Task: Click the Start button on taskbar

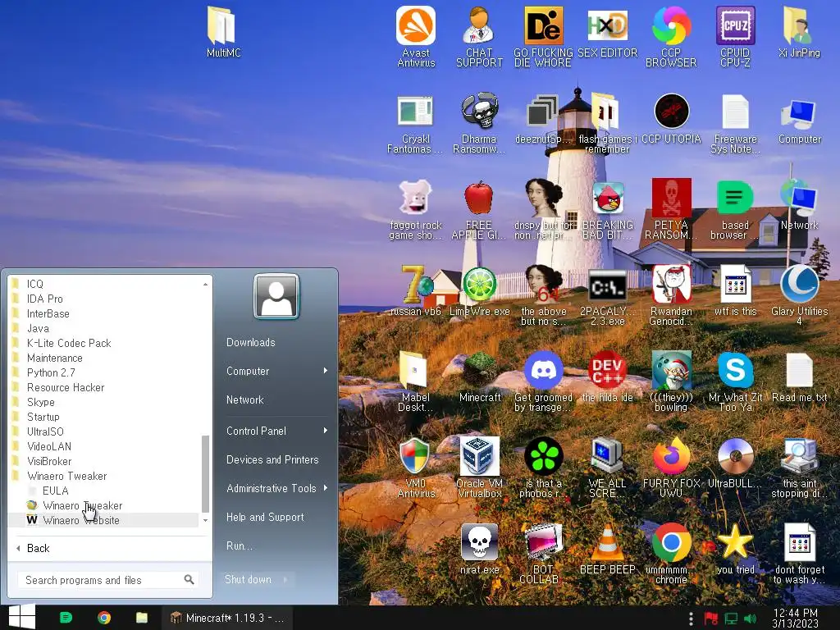Action: coord(22,617)
